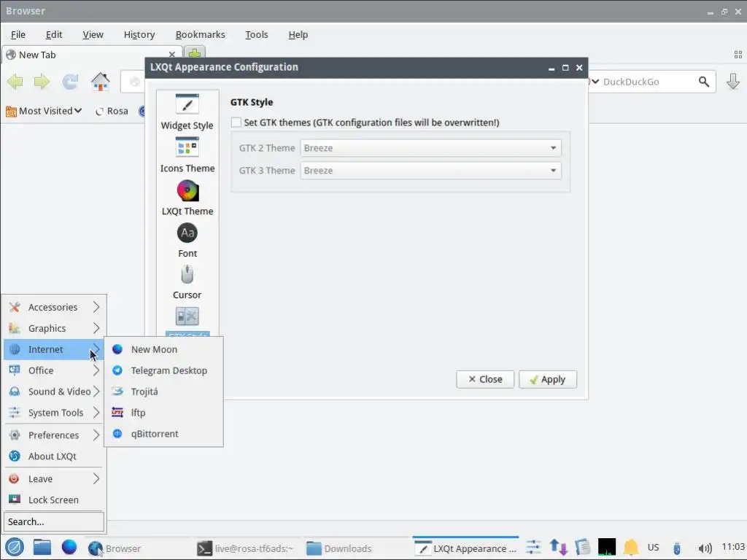Open the mixer sliders tray icon
747x560 pixels.
pyautogui.click(x=533, y=548)
